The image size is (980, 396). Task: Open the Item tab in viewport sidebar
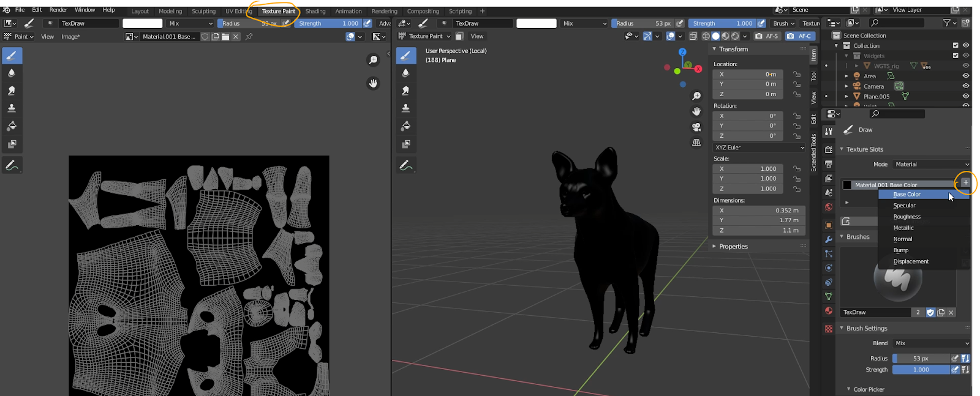(x=813, y=56)
